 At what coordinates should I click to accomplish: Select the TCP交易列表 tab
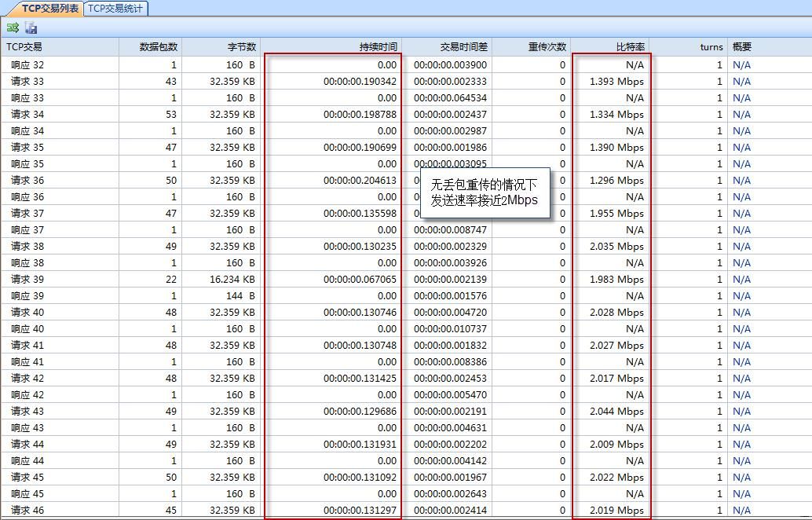pos(49,8)
